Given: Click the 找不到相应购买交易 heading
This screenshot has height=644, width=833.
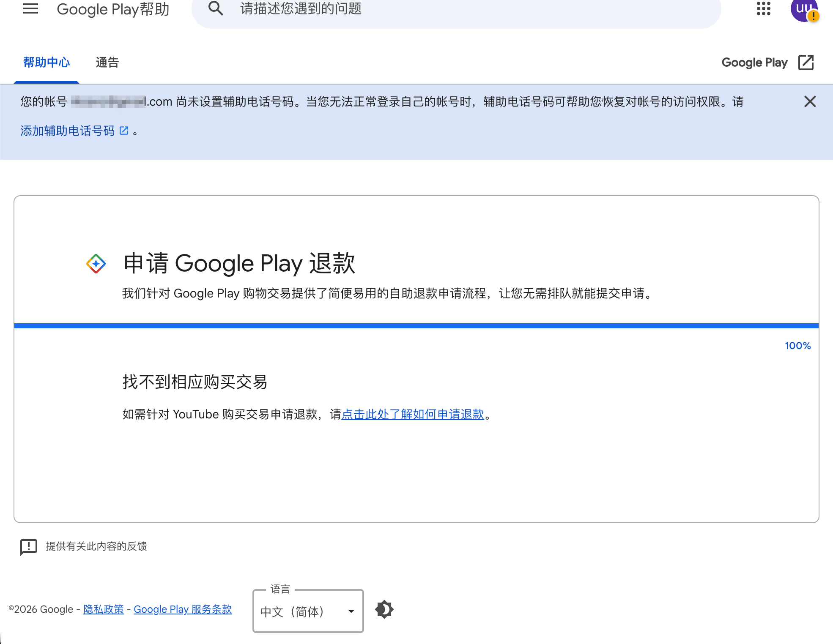Looking at the screenshot, I should [x=195, y=382].
